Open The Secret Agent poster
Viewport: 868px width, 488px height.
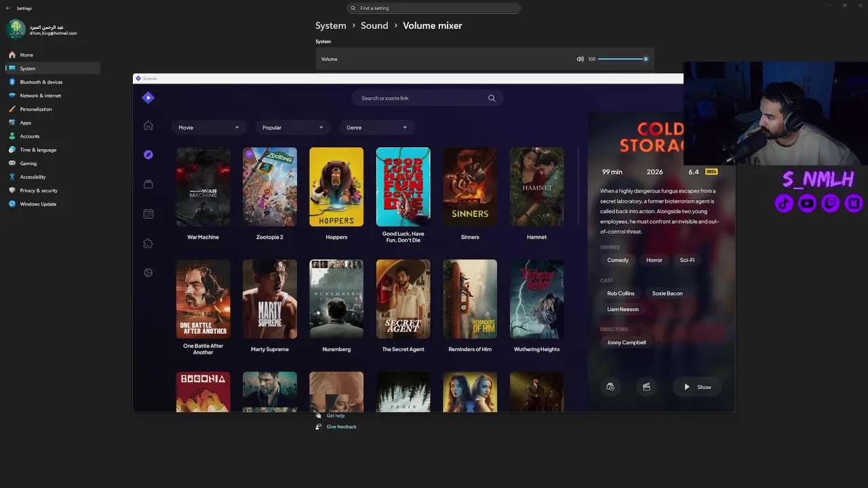[403, 299]
